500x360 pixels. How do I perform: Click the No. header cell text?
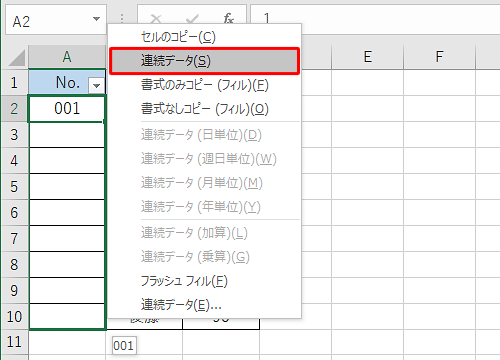pos(68,82)
